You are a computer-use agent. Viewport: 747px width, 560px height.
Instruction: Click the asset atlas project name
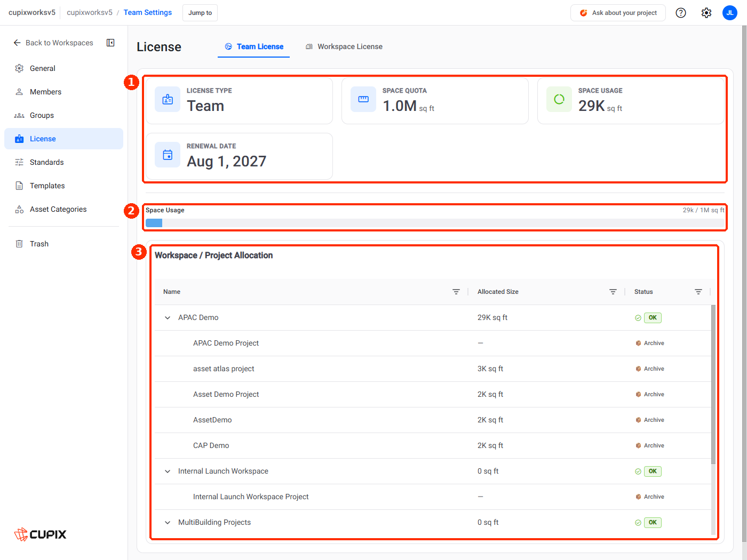[224, 369]
